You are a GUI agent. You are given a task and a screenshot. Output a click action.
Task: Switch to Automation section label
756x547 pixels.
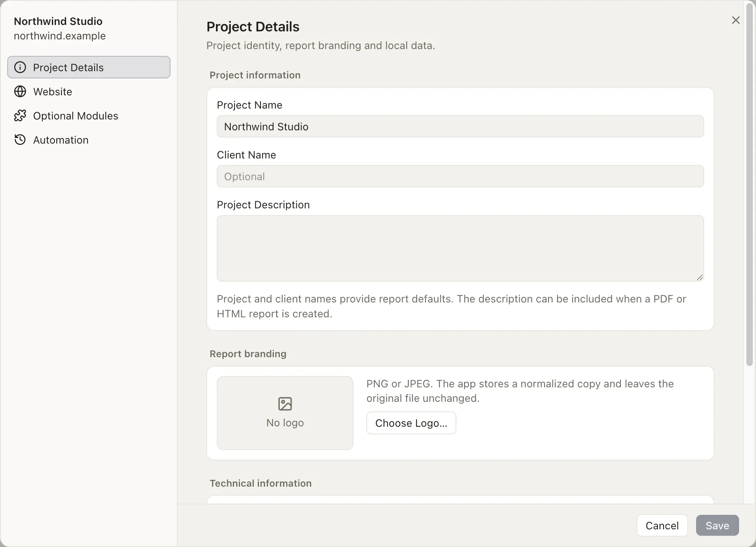[61, 140]
